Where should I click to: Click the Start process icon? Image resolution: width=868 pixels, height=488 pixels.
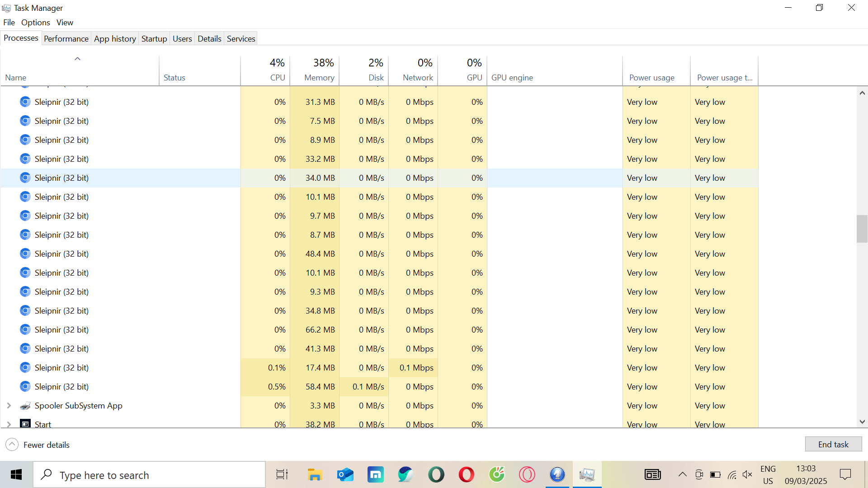[25, 424]
